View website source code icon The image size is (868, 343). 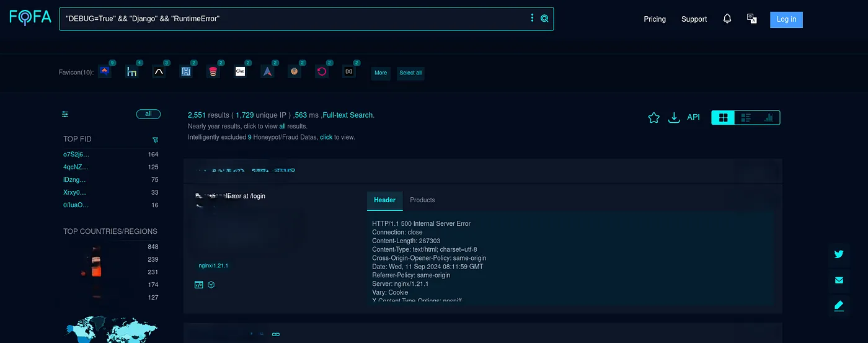[198, 285]
